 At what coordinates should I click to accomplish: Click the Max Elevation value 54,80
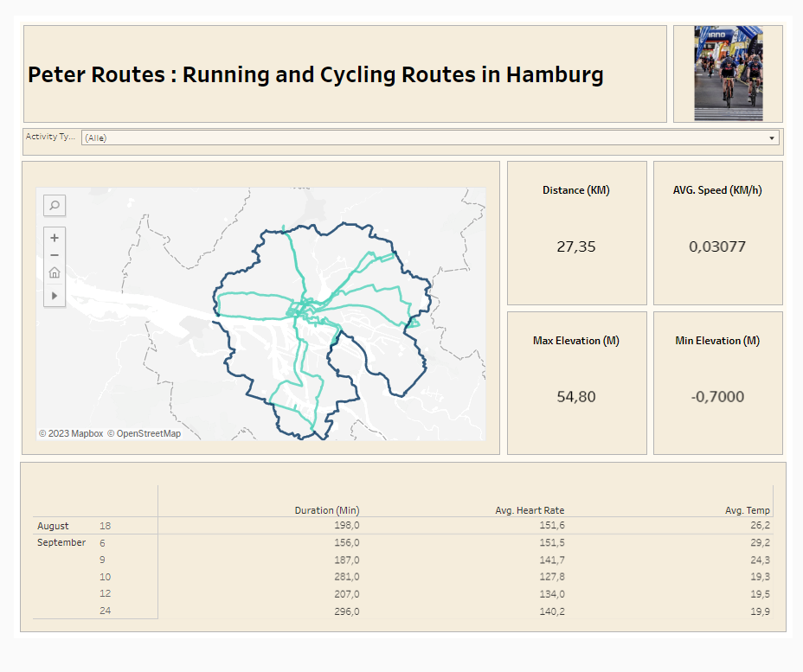576,397
